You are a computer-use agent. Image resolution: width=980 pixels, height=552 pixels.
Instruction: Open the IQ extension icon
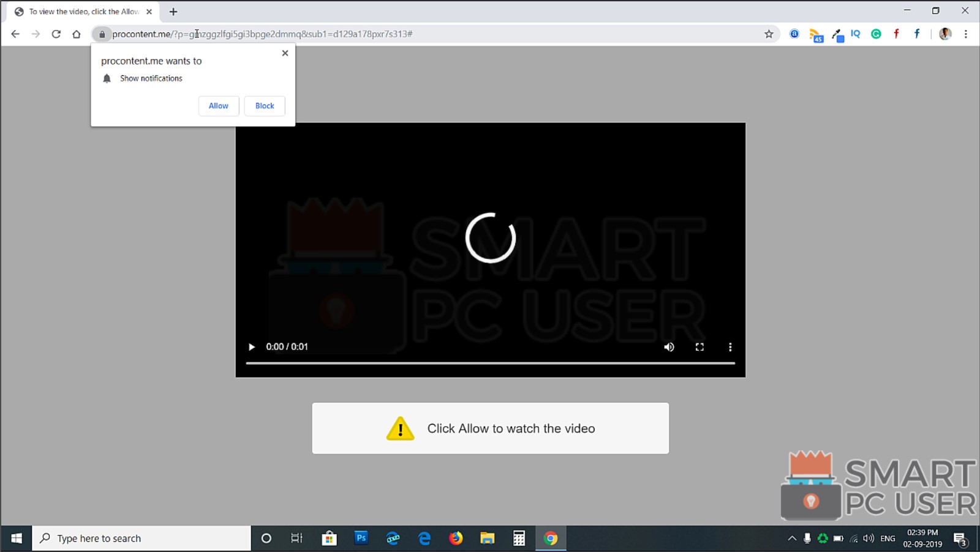click(x=855, y=34)
